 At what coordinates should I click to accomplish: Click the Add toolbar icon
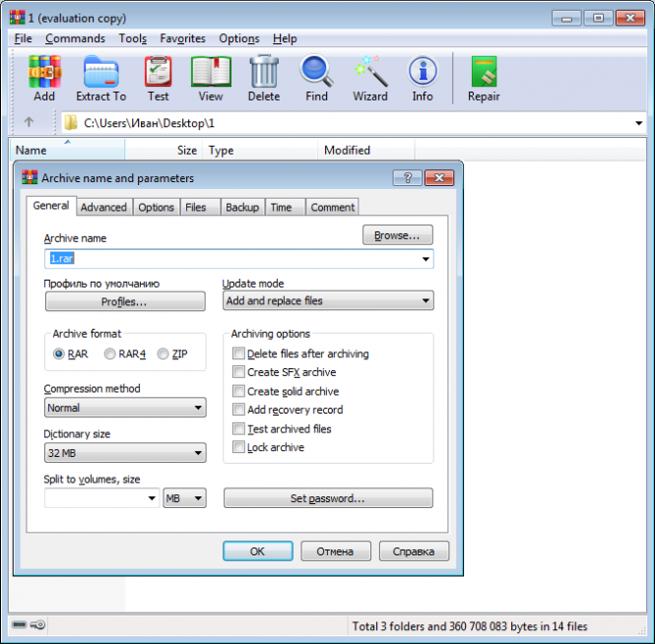click(x=44, y=78)
